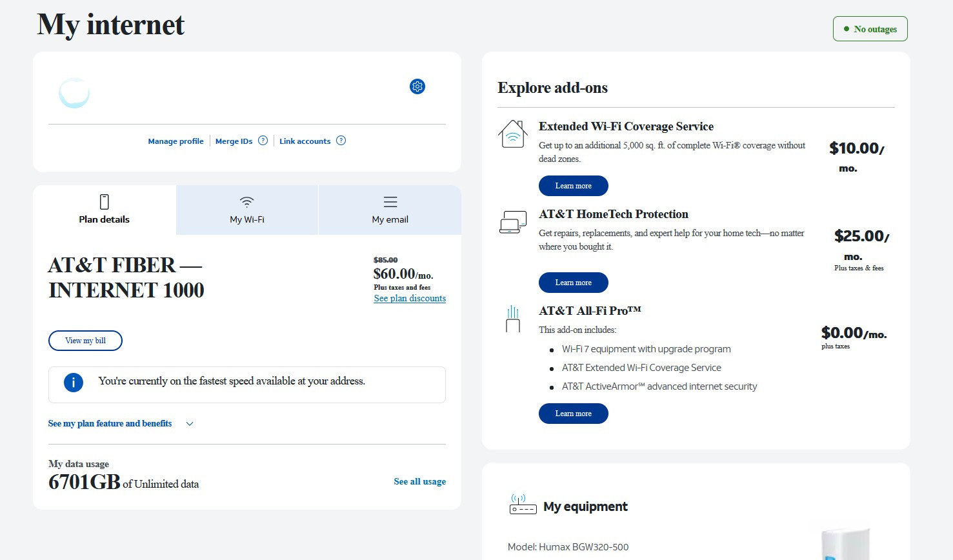Click the $10.00/mo. Extended Wi-Fi price
This screenshot has width=953, height=560.
click(x=857, y=157)
